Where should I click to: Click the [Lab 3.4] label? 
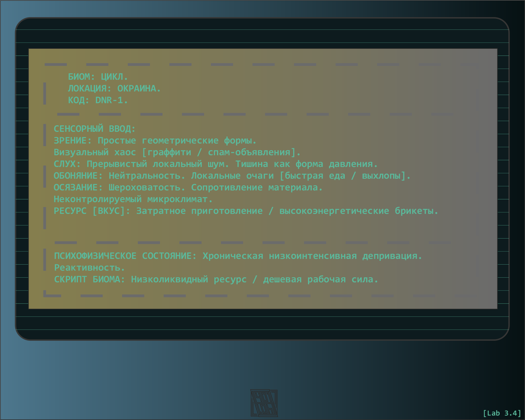pos(502,413)
